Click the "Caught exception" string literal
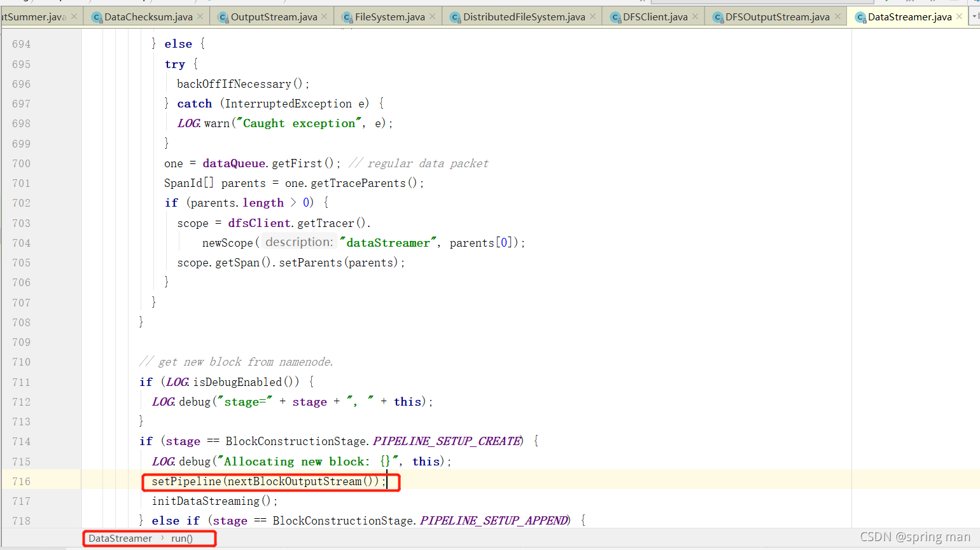 (x=298, y=123)
